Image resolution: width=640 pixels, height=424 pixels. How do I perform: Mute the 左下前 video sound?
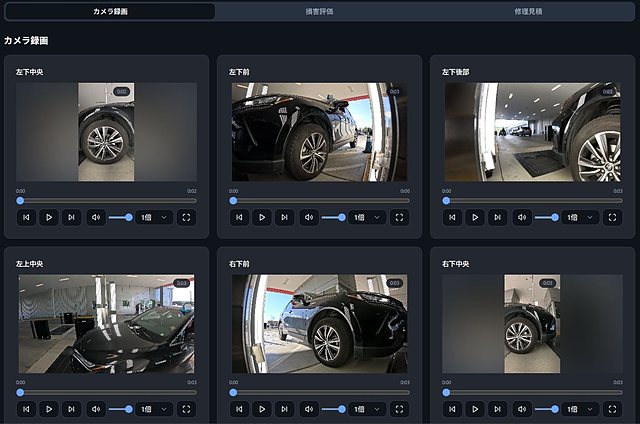coord(309,218)
